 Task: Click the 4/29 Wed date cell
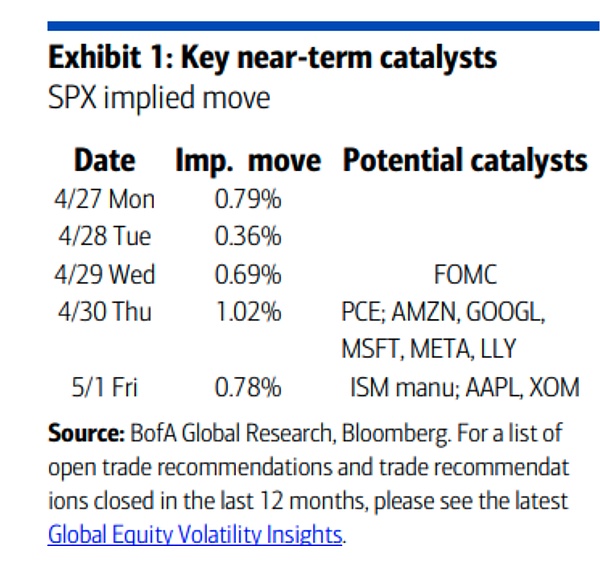pyautogui.click(x=104, y=274)
